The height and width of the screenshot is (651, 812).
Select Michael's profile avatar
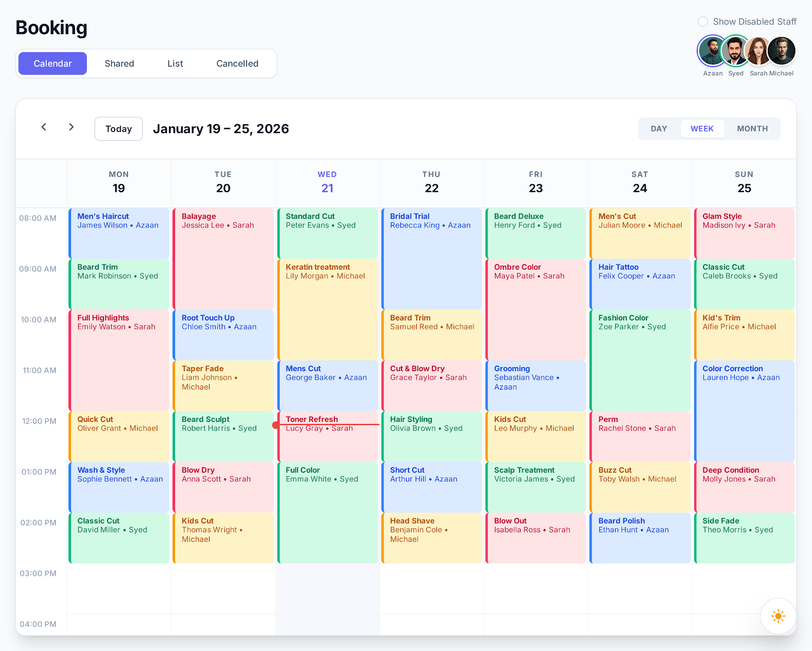coord(782,51)
